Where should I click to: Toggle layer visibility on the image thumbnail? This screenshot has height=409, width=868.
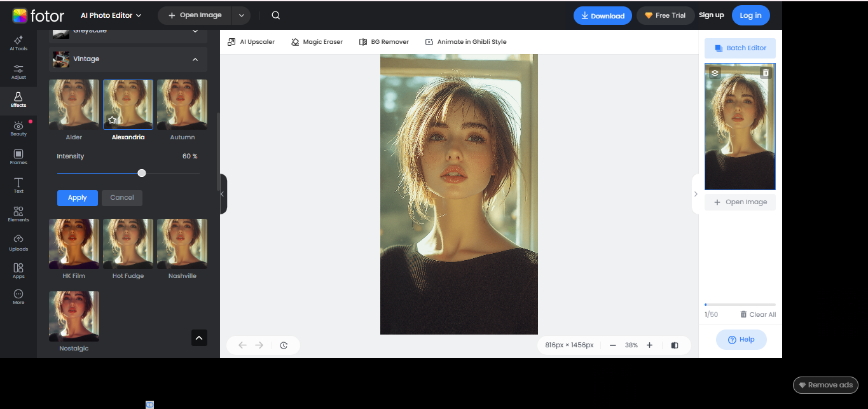click(x=714, y=73)
